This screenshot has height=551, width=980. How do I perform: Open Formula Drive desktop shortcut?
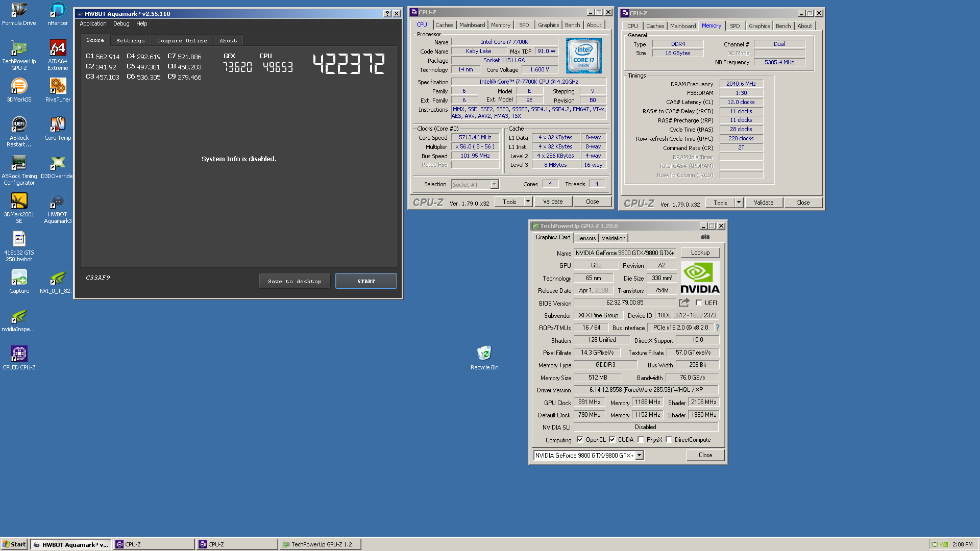pos(19,14)
